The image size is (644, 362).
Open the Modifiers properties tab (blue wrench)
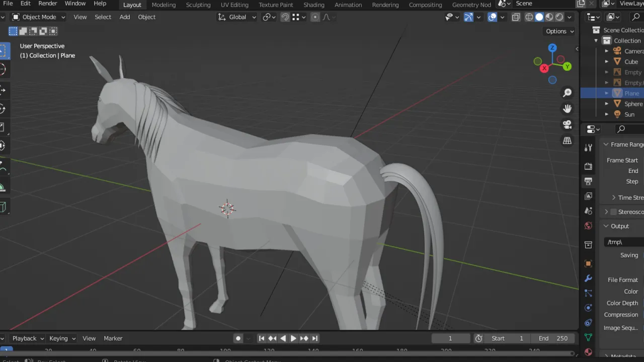[588, 279]
